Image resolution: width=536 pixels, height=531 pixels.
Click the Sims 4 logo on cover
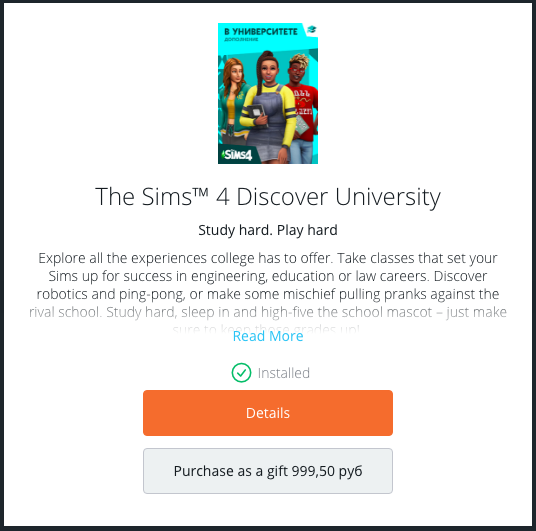point(238,155)
